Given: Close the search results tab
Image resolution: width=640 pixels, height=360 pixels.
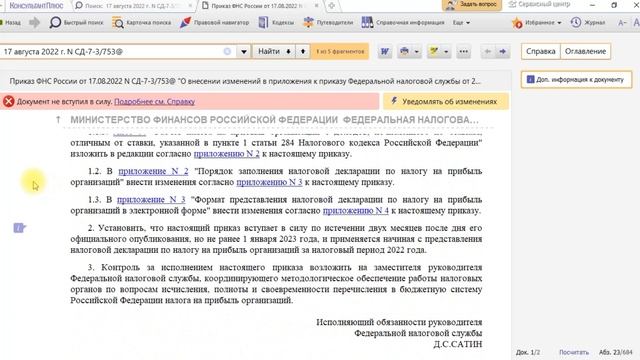Looking at the screenshot, I should pyautogui.click(x=191, y=6).
